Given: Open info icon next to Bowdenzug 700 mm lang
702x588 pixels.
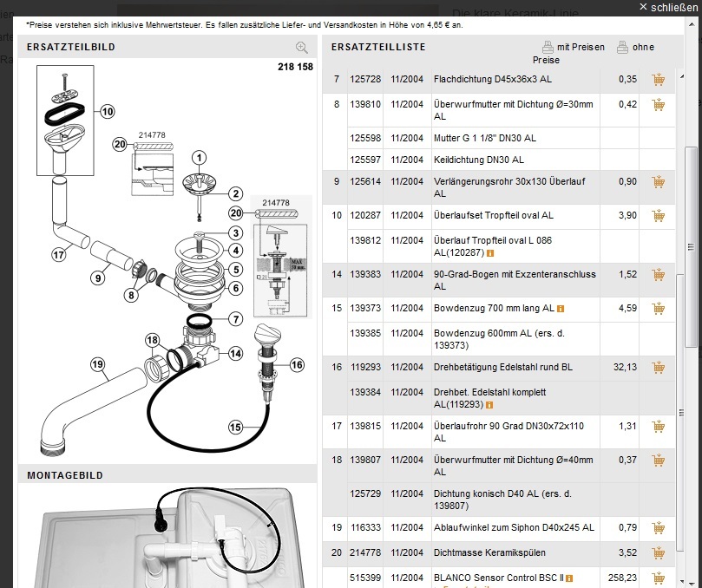Looking at the screenshot, I should (x=561, y=309).
